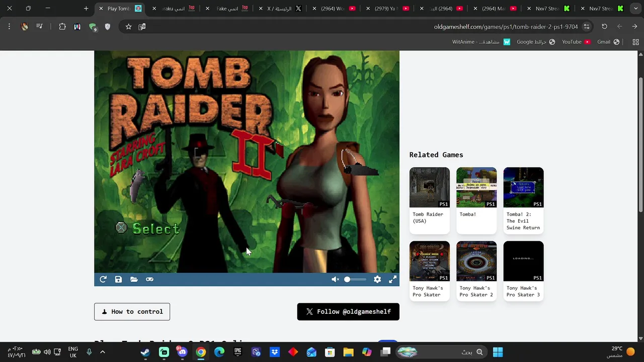Click the taskbar microphone icon
The image size is (644, 362).
(x=89, y=352)
